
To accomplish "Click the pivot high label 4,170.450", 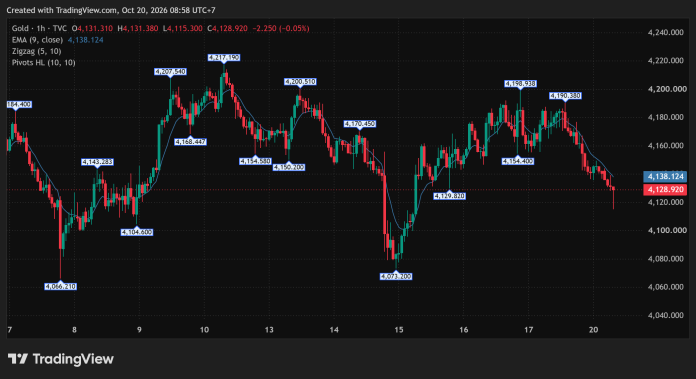I will [x=360, y=124].
